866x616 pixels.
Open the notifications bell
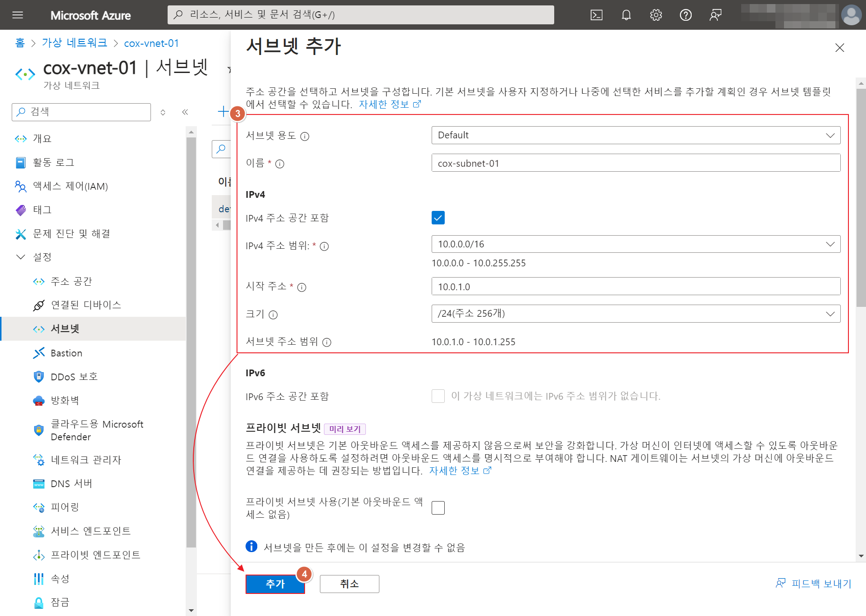(626, 15)
